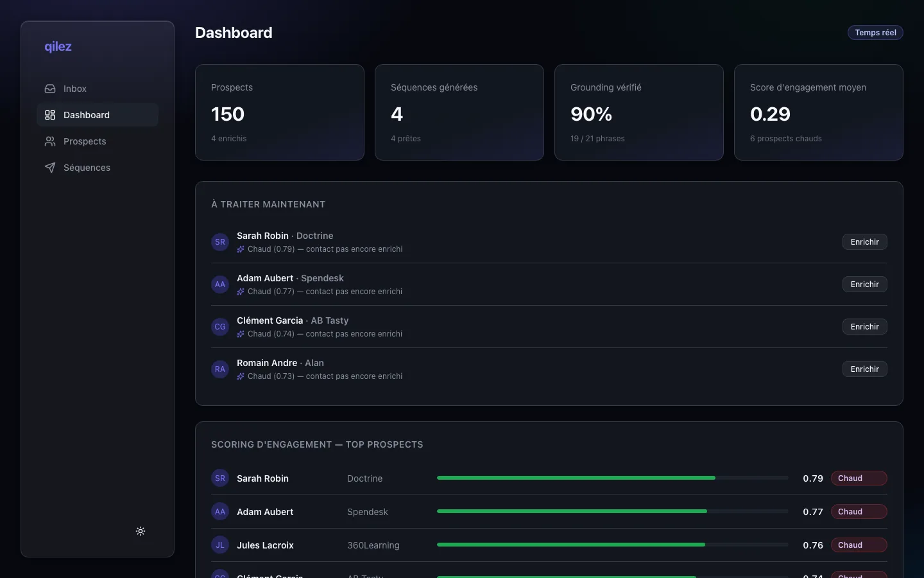The width and height of the screenshot is (924, 578).
Task: Click the Prospects people icon in sidebar
Action: [x=50, y=141]
